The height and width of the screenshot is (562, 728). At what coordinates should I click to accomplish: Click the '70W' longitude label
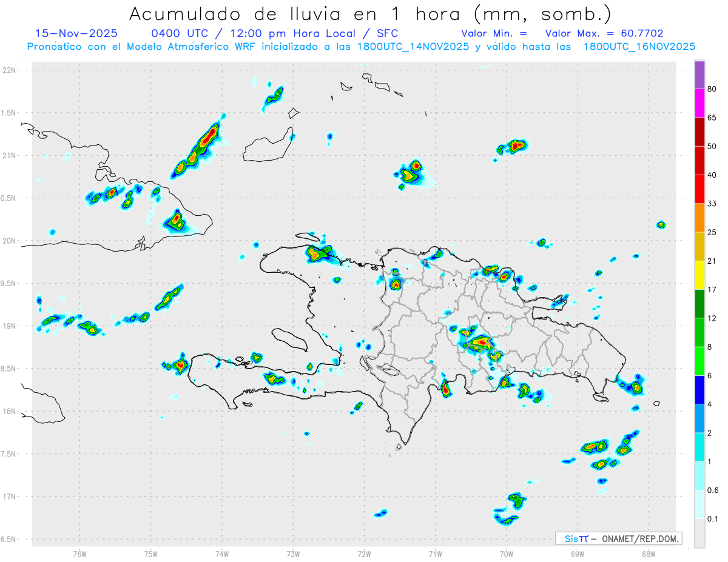507,554
